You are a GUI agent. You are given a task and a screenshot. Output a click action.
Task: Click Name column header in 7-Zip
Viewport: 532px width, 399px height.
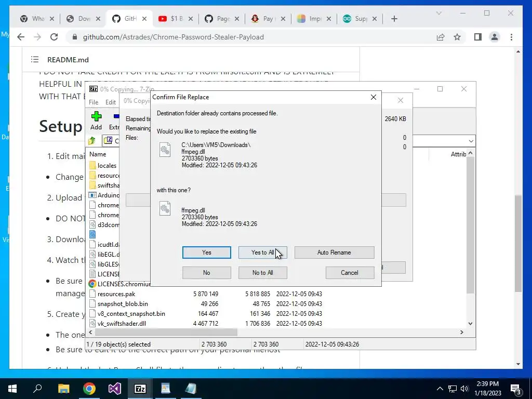[98, 154]
